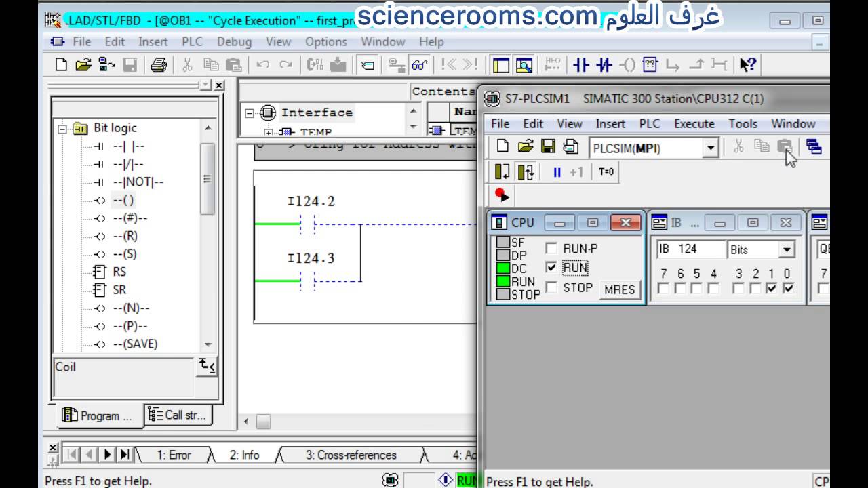
Task: Insert an empty box from toolbar
Action: coord(650,65)
